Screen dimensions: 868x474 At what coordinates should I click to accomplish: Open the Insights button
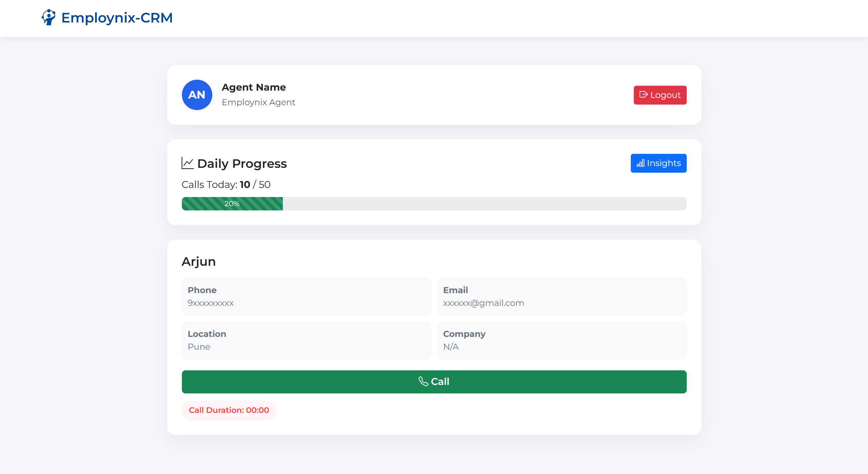658,163
